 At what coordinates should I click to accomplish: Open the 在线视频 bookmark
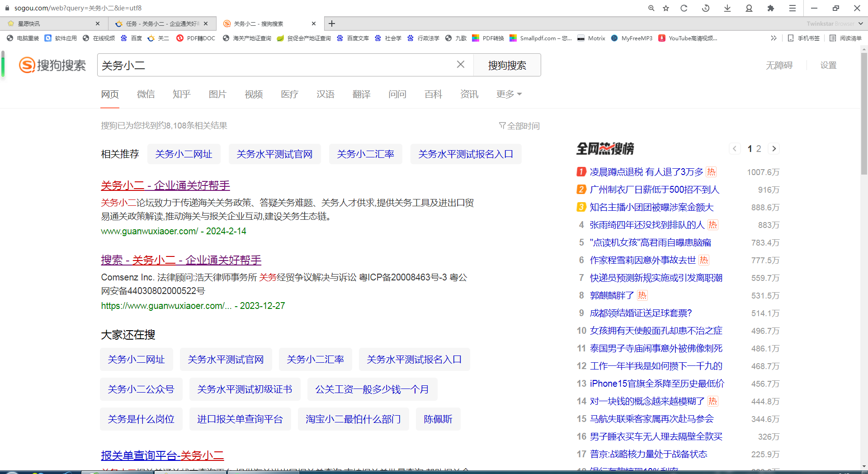point(99,38)
